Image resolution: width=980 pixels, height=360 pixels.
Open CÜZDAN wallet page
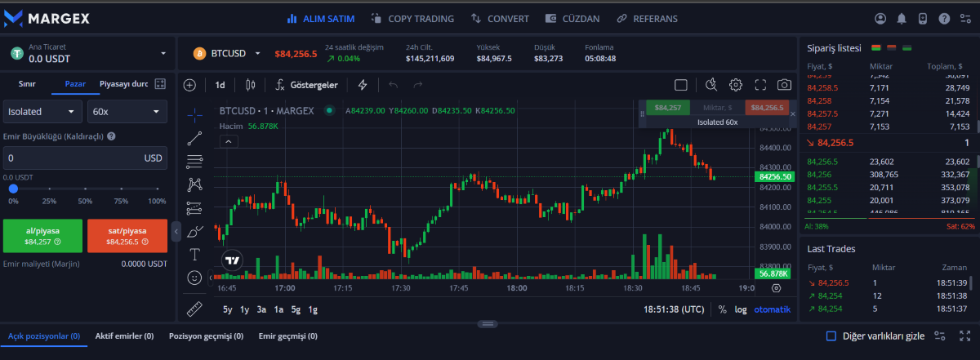[572, 18]
